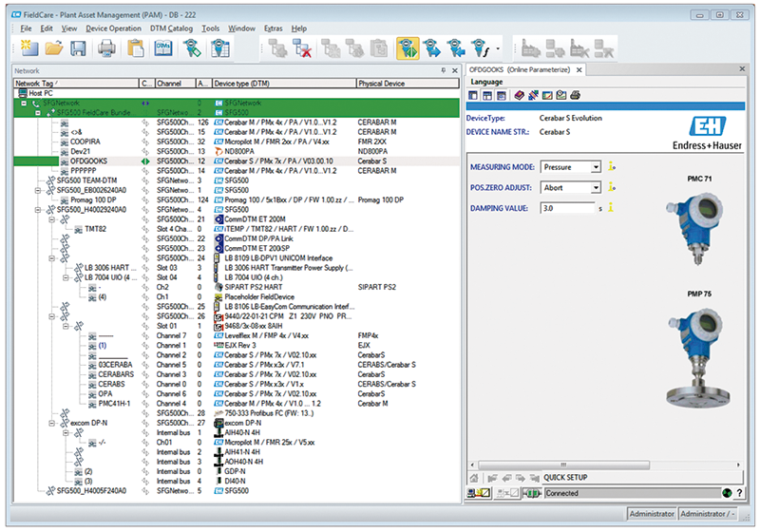The width and height of the screenshot is (760, 532).
Task: Collapse the excom DP-N tree node
Action: point(52,423)
